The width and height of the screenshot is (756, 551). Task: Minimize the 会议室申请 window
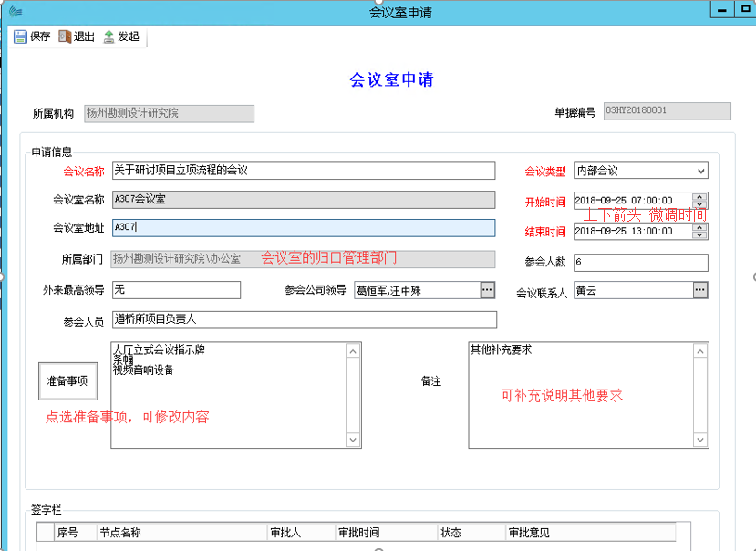tap(721, 10)
